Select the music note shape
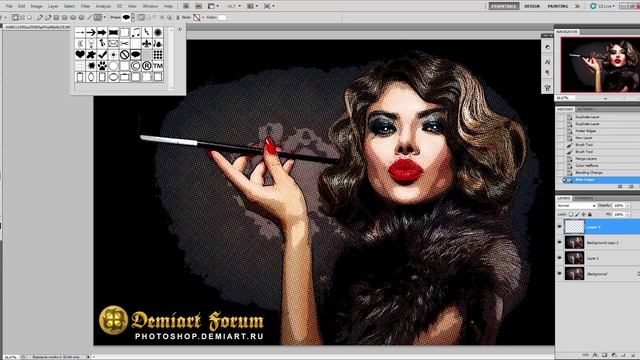The image size is (640, 360). point(136,32)
